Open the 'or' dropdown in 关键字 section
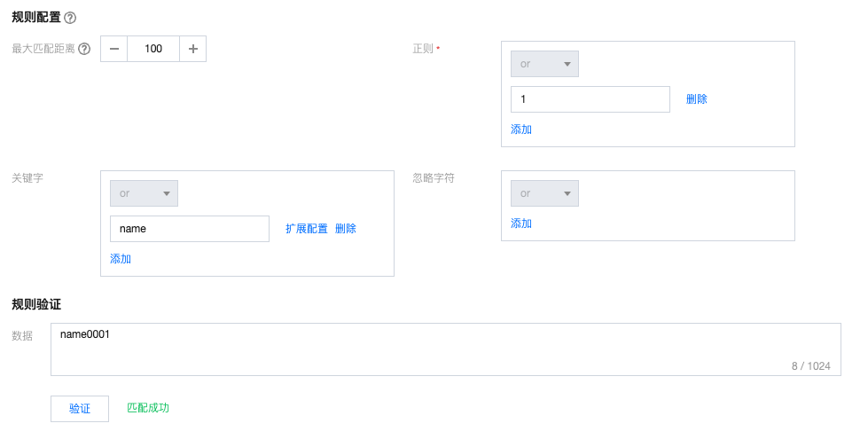 [144, 193]
